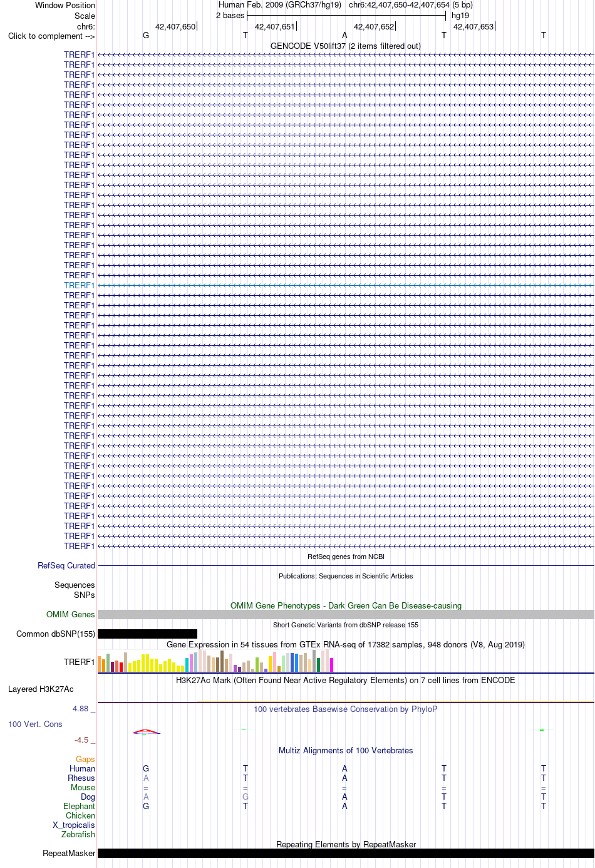Click the "RefSeq genes from NCBI" title

346,557
